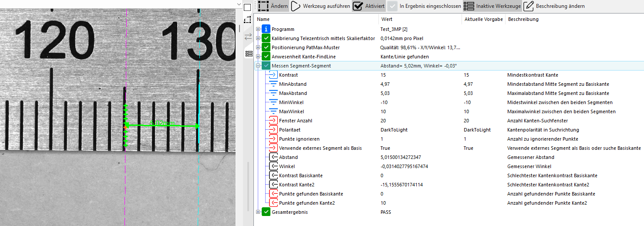Expand the Kalibrierung Telezentrisch node
The width and height of the screenshot is (644, 226).
coord(258,38)
